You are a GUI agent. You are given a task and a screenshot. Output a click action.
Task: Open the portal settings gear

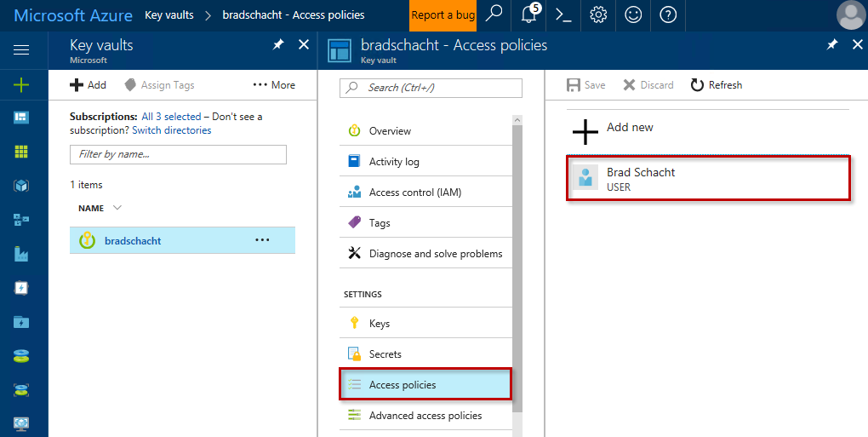click(598, 14)
